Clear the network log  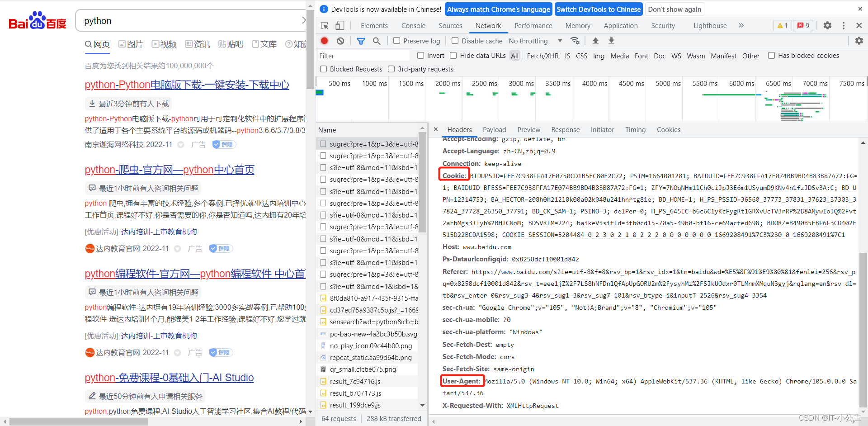(340, 41)
